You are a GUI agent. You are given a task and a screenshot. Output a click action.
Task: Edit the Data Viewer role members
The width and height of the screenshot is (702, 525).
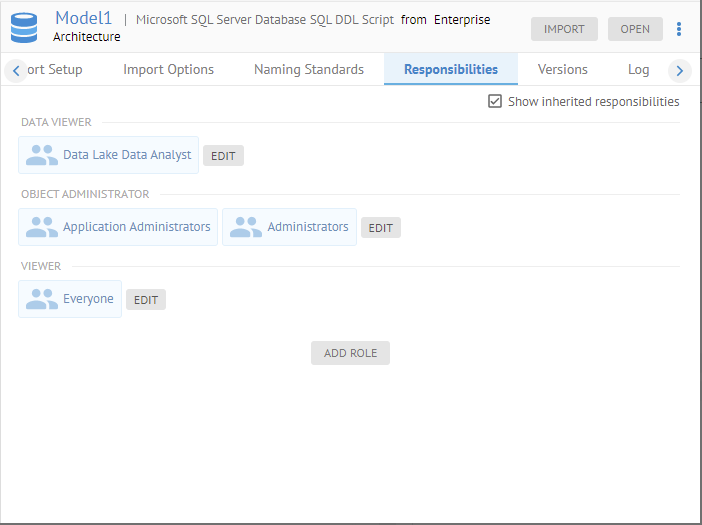click(223, 156)
